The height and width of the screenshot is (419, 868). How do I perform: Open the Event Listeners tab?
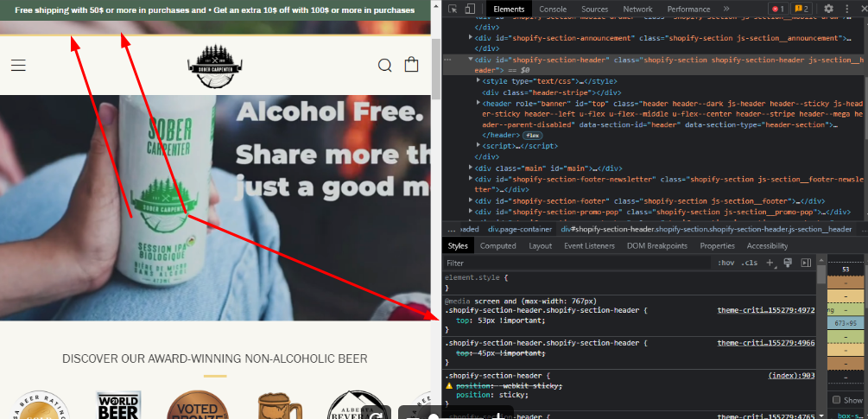coord(589,245)
